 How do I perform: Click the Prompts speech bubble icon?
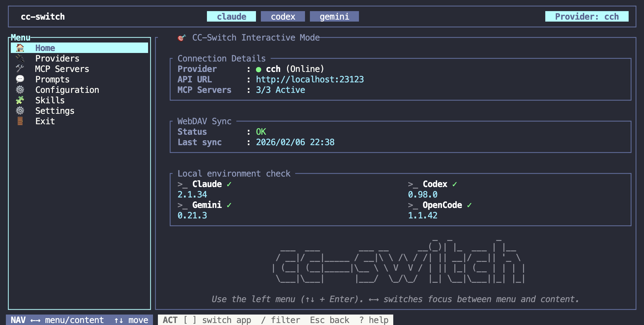pos(20,79)
